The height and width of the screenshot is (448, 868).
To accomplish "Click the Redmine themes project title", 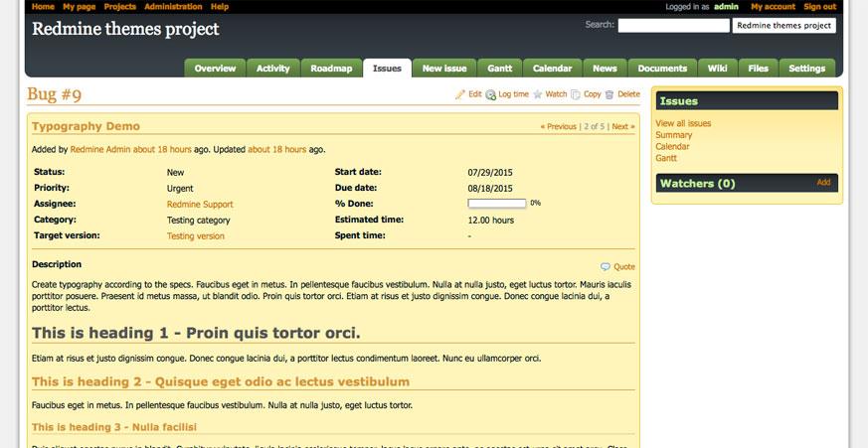I will point(125,29).
